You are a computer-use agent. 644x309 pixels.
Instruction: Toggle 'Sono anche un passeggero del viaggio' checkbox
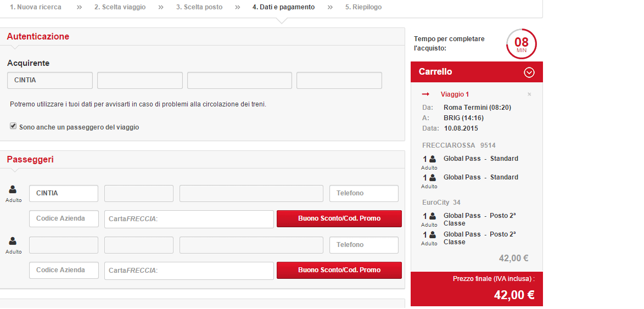[x=13, y=127]
